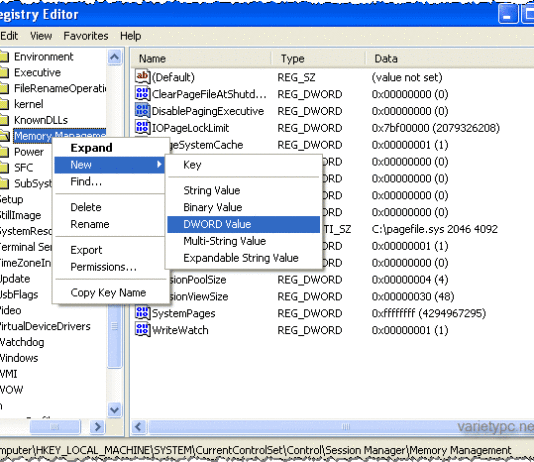Image resolution: width=534 pixels, height=462 pixels.
Task: Click the tree pane vertical scrollbar thumb
Action: (x=114, y=326)
